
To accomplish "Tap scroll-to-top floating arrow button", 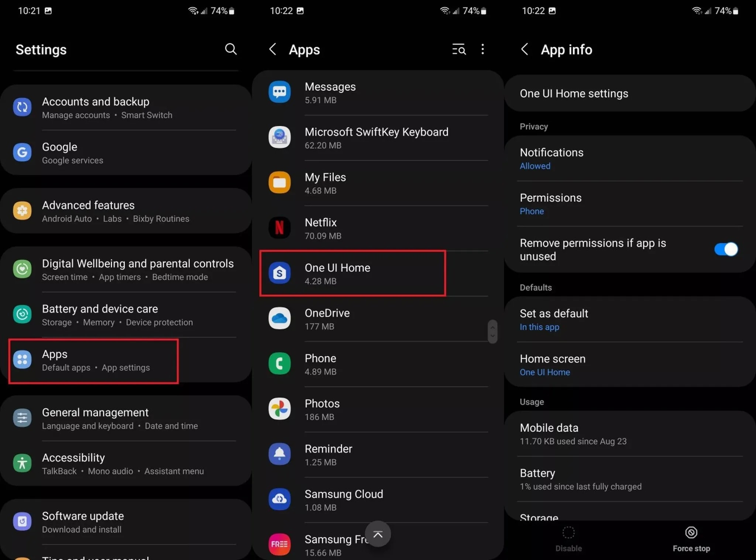I will [x=378, y=534].
